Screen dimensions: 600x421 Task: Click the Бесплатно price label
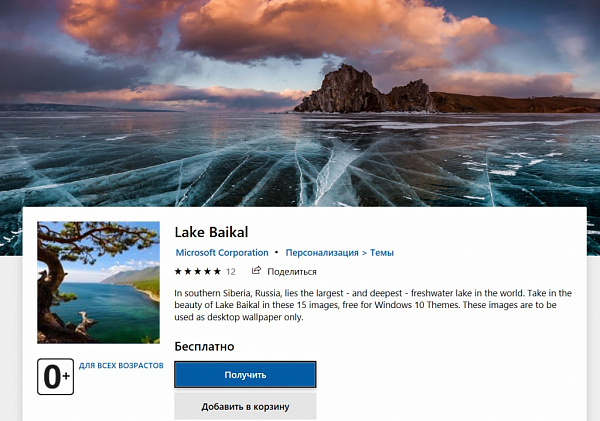204,346
